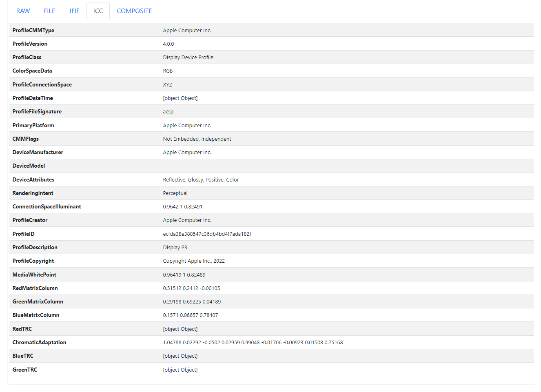Select the RedTRC [object Object] value
This screenshot has width=541, height=392.
point(180,329)
